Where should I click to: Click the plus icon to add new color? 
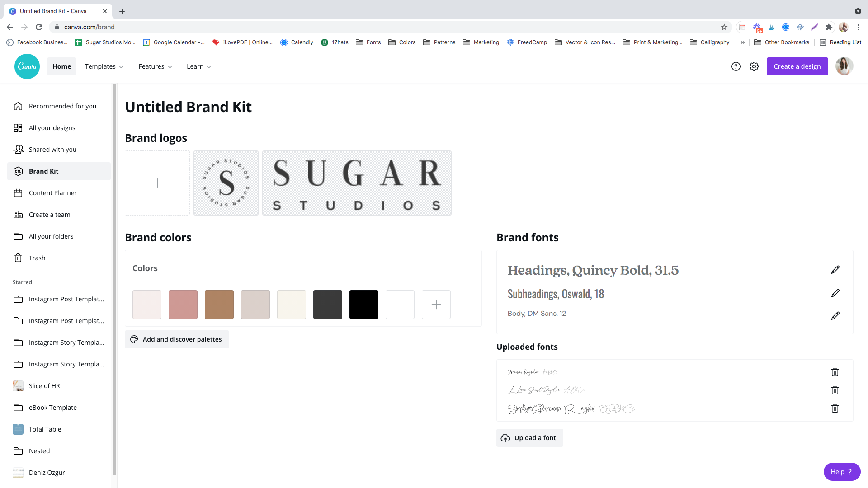(x=436, y=305)
